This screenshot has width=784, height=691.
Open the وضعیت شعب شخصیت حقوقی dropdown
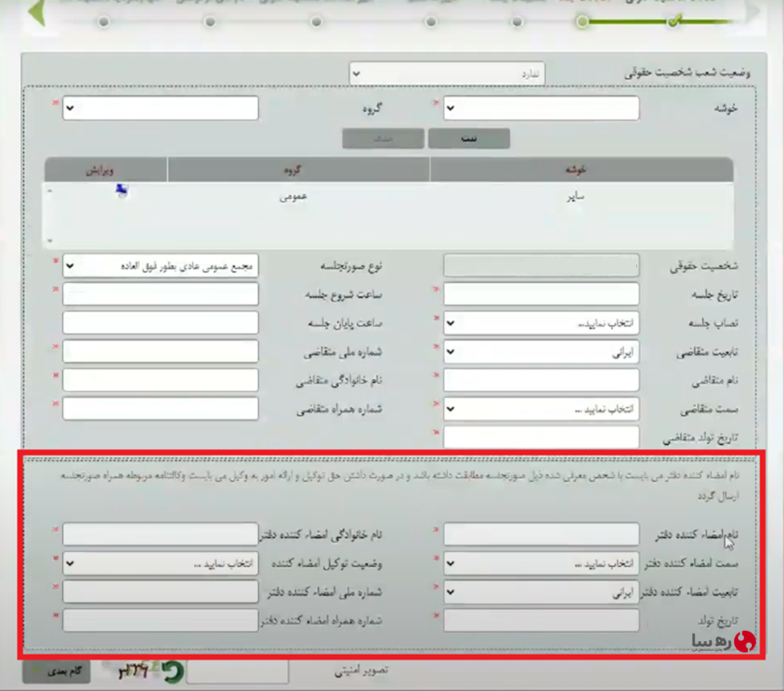[x=446, y=73]
